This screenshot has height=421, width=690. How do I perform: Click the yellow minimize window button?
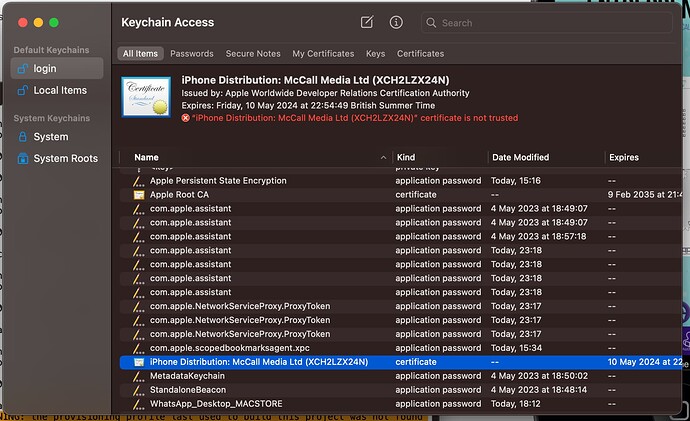click(38, 22)
